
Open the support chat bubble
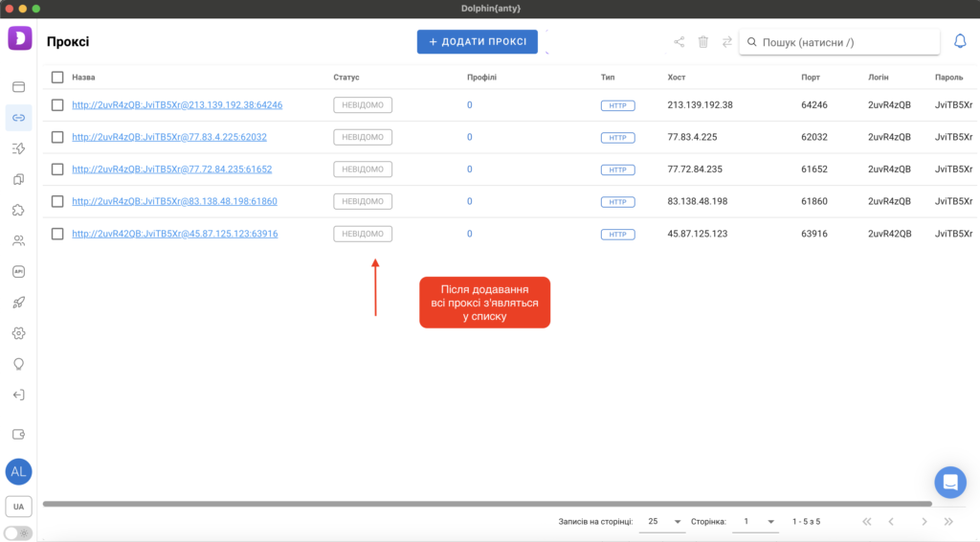950,482
